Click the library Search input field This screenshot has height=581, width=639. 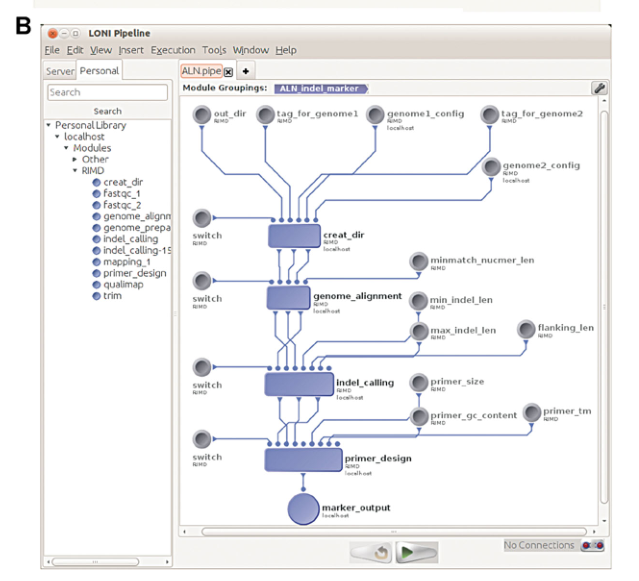click(x=107, y=92)
